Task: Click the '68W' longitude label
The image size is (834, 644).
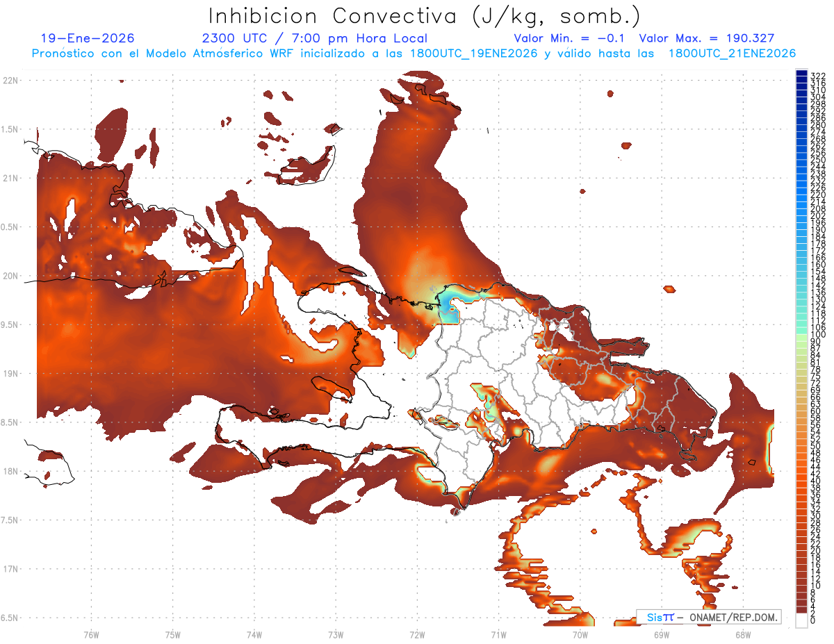Action: pyautogui.click(x=742, y=634)
